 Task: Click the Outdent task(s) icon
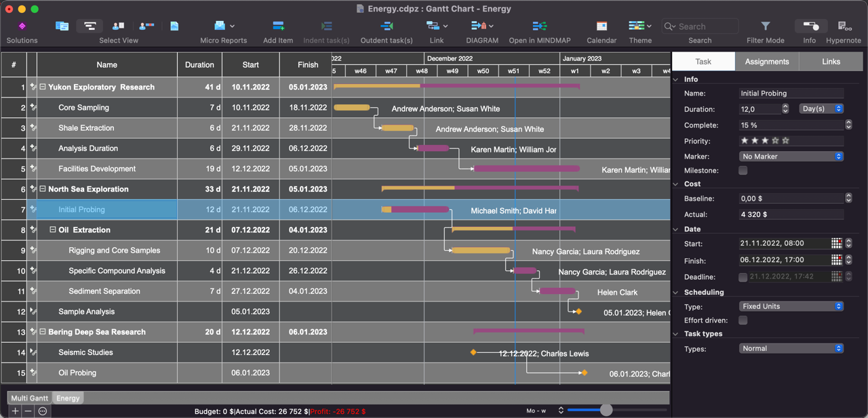[387, 26]
